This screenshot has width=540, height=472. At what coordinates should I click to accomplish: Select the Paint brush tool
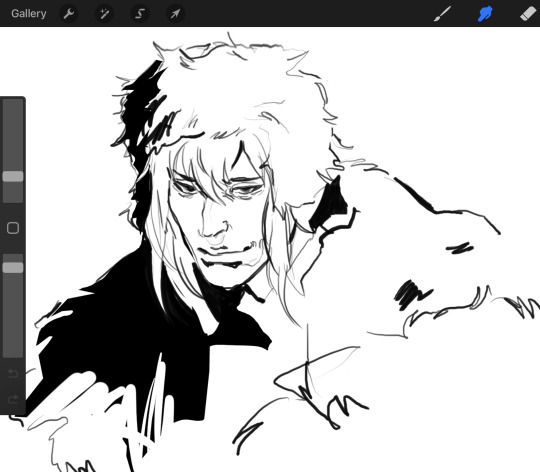pos(442,14)
